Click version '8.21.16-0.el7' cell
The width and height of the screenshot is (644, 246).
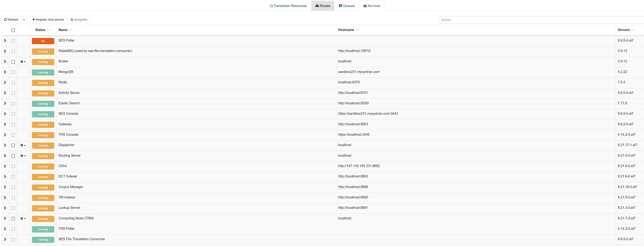[627, 187]
